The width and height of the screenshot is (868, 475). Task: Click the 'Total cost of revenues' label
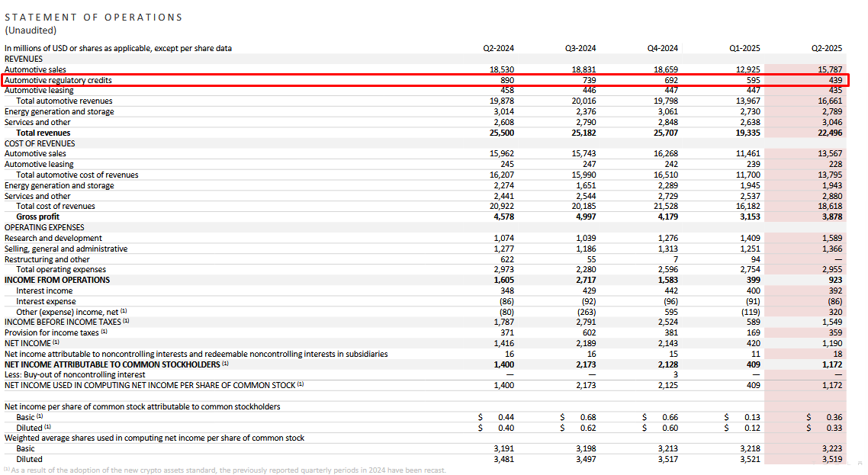pyautogui.click(x=56, y=206)
